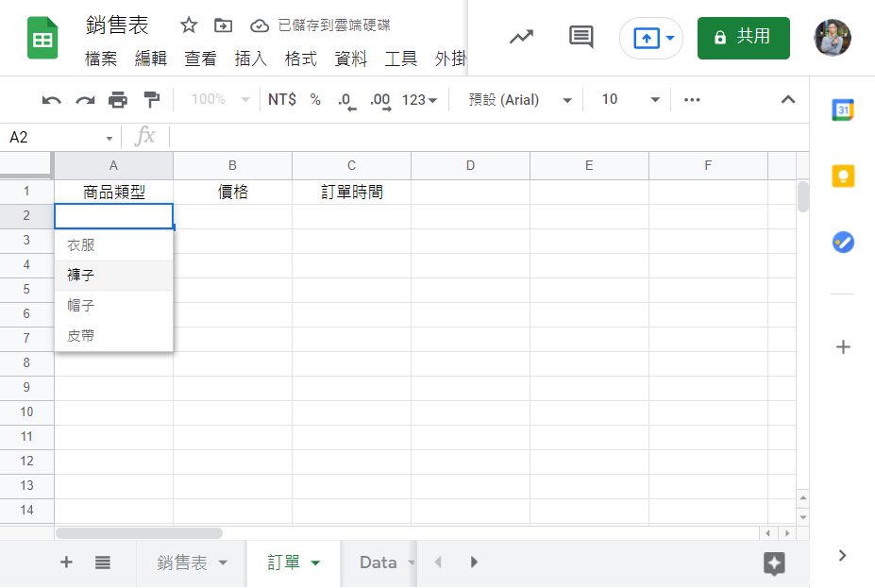Open the user account avatar

click(832, 38)
